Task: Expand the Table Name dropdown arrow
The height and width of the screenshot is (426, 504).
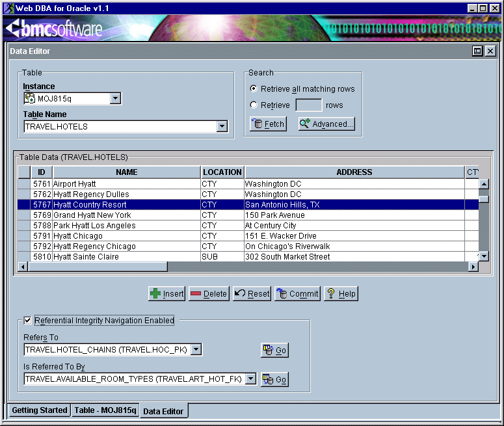Action: (222, 126)
